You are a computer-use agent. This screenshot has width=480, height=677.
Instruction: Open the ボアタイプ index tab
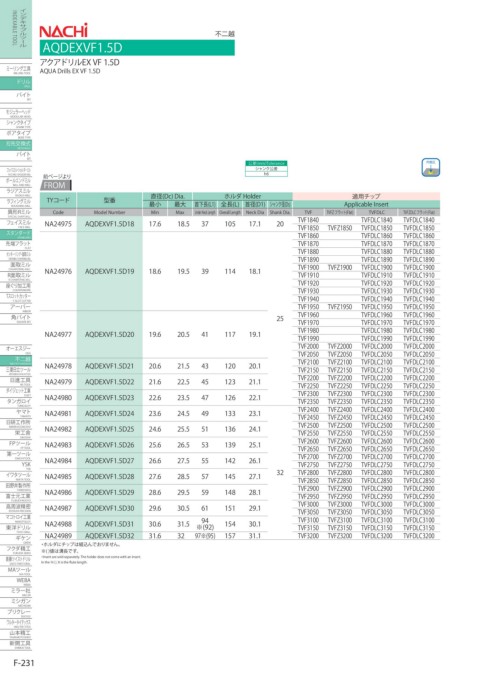point(16,134)
